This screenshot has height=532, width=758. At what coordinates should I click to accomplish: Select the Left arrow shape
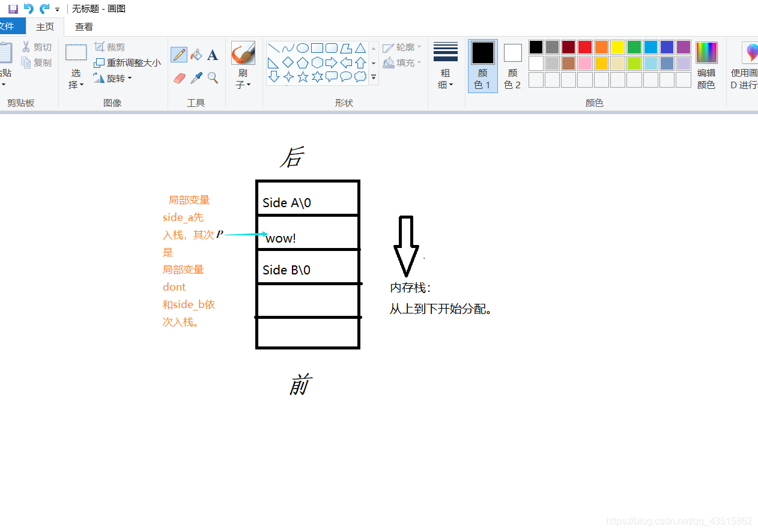pos(346,62)
